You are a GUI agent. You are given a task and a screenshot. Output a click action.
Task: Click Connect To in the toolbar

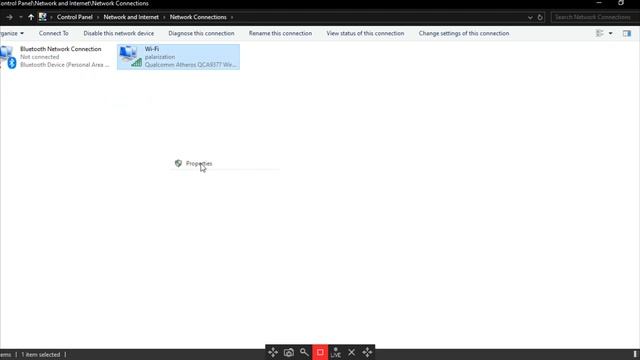53,33
